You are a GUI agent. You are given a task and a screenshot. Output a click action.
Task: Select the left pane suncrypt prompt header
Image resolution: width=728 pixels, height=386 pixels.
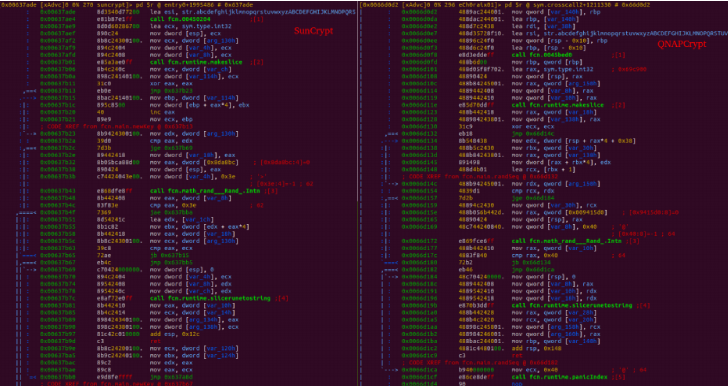(127, 5)
